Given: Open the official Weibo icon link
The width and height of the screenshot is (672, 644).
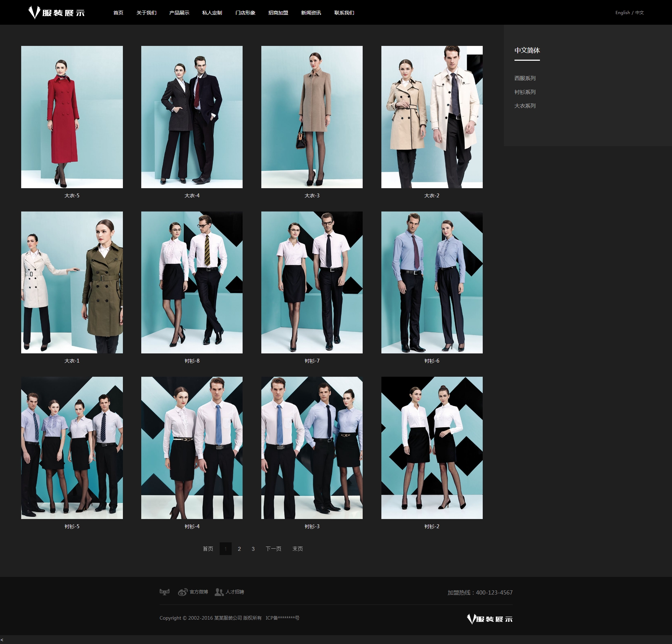Looking at the screenshot, I should pyautogui.click(x=183, y=592).
